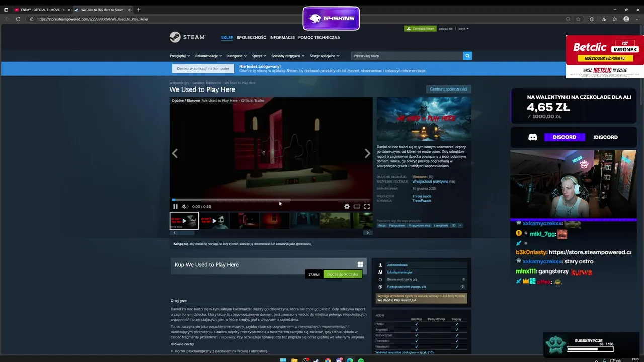Open the SKLEP menu tab
The height and width of the screenshot is (362, 644).
point(227,37)
